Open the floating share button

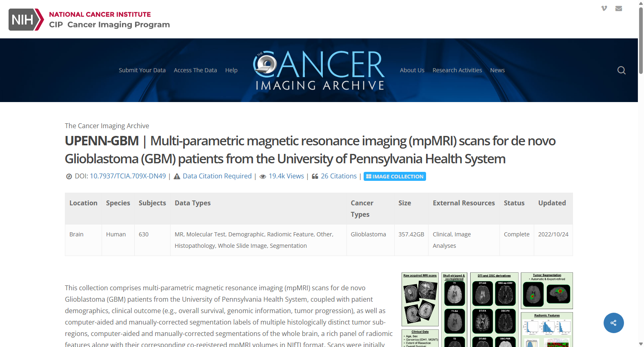click(613, 323)
